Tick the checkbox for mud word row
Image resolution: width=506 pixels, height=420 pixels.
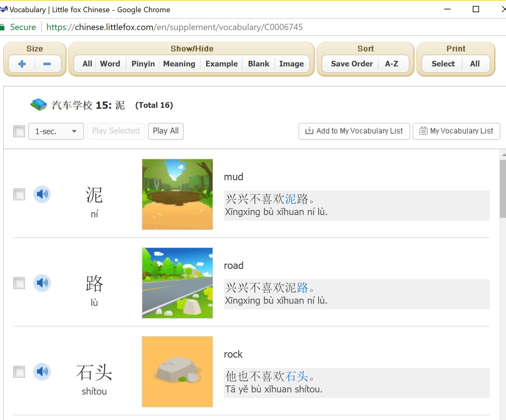[x=19, y=194]
